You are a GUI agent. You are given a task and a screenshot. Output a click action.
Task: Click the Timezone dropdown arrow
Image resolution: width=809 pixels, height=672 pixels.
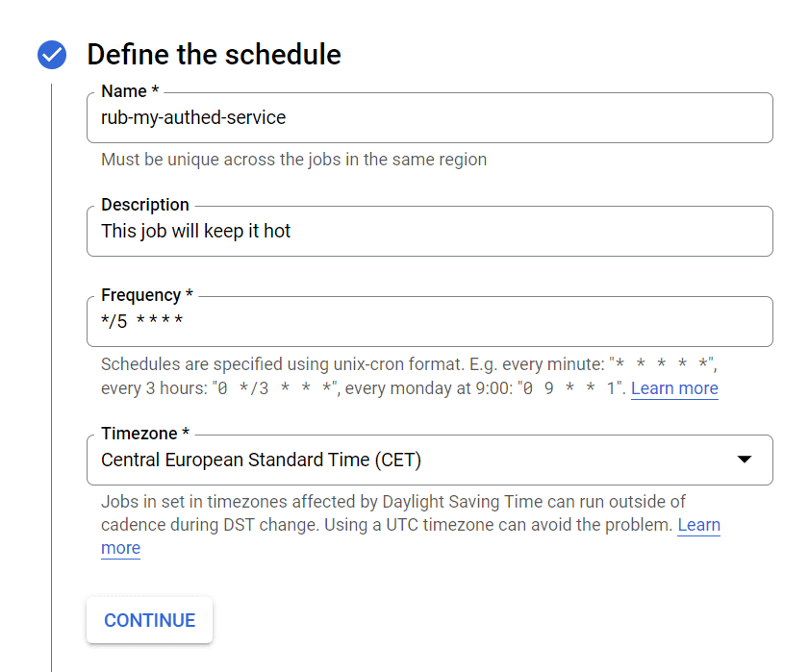click(744, 460)
